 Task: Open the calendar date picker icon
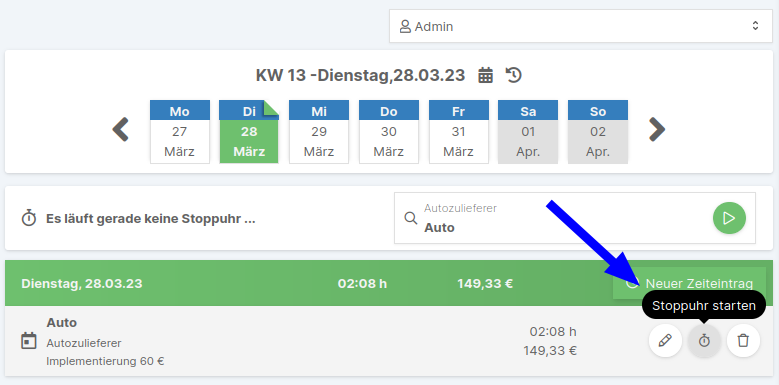[485, 76]
